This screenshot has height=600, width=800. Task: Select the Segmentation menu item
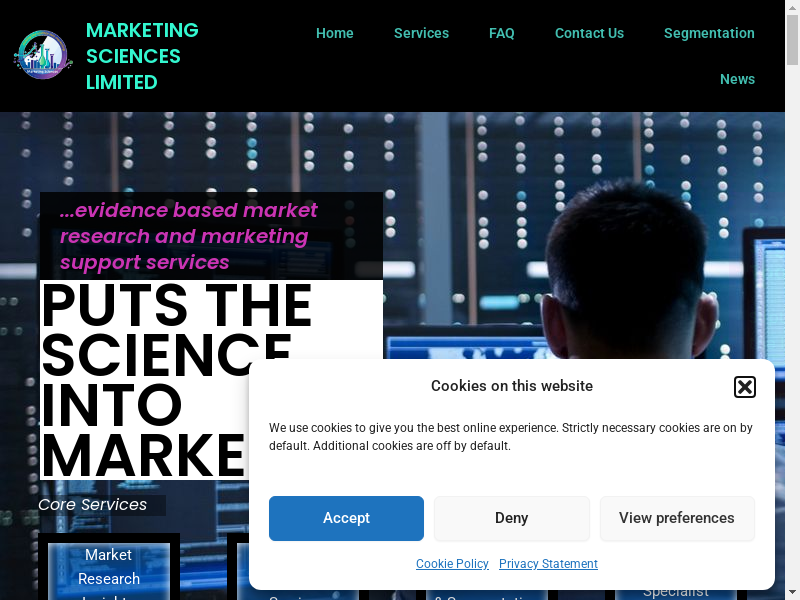[x=709, y=33]
